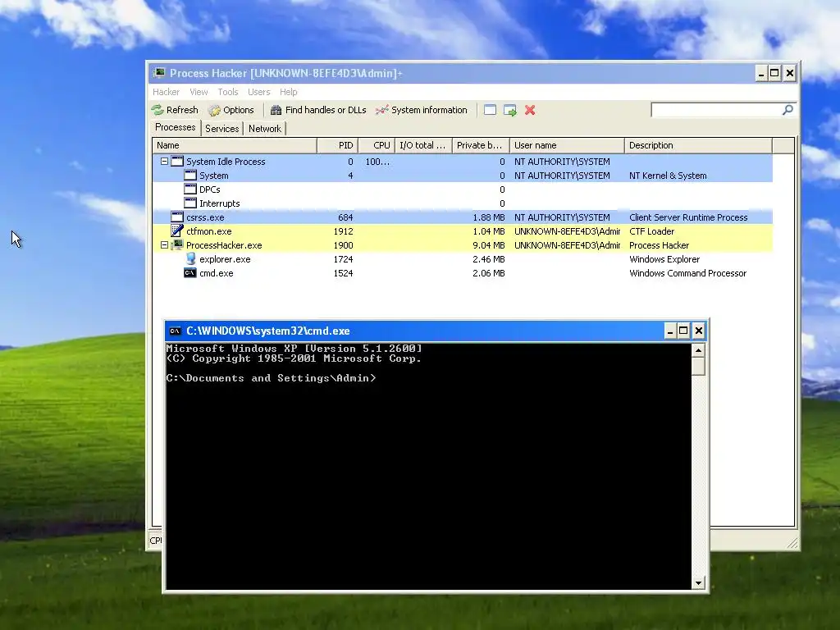Sort by the CPU column header
This screenshot has width=840, height=630.
click(x=377, y=145)
